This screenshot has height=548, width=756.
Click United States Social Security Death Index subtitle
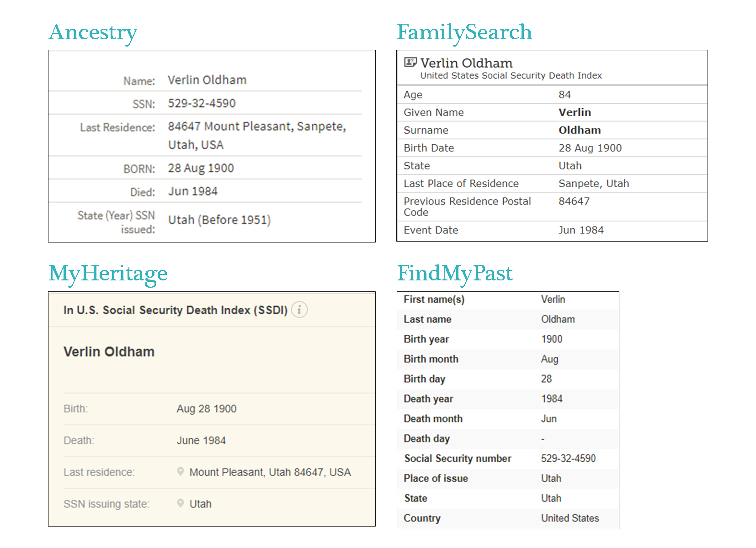point(511,75)
